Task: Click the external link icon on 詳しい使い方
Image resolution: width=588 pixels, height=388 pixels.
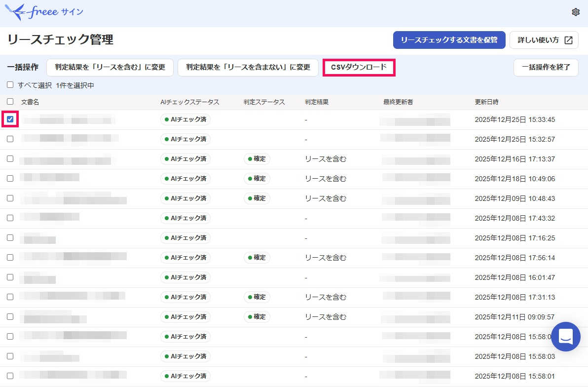Action: point(568,40)
